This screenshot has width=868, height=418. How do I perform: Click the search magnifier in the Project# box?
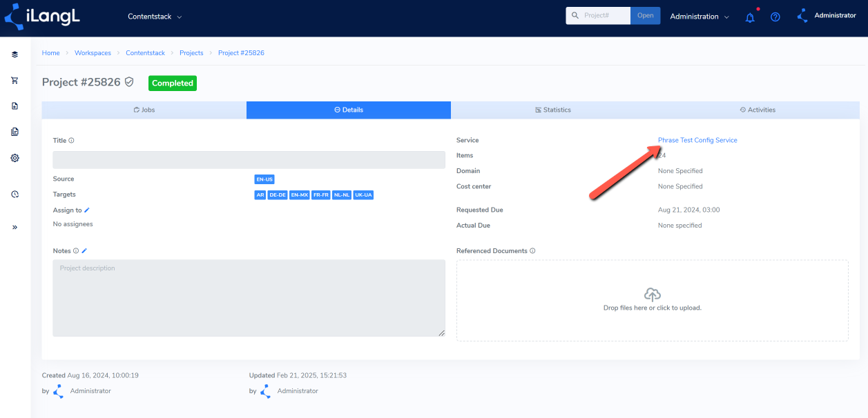[x=575, y=15]
